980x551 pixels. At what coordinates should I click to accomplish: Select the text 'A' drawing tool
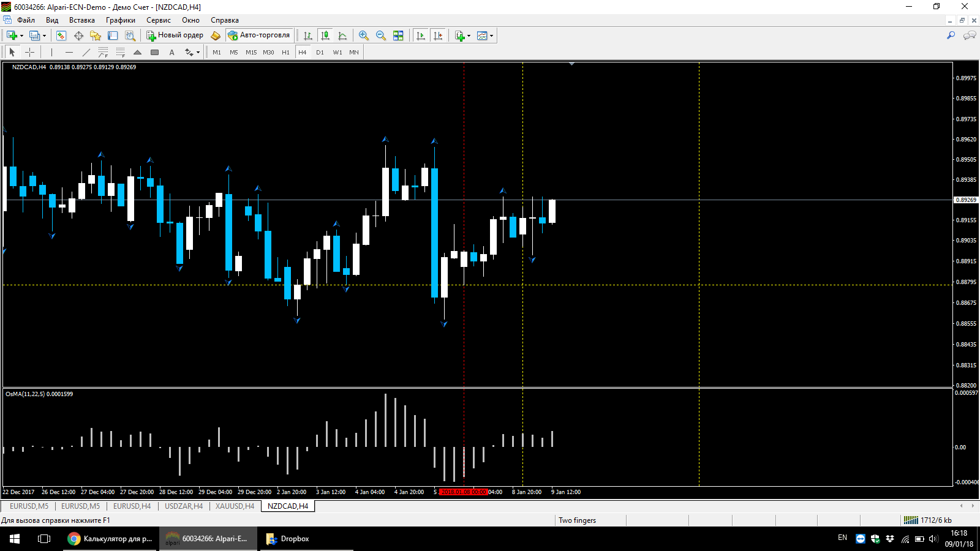coord(172,53)
